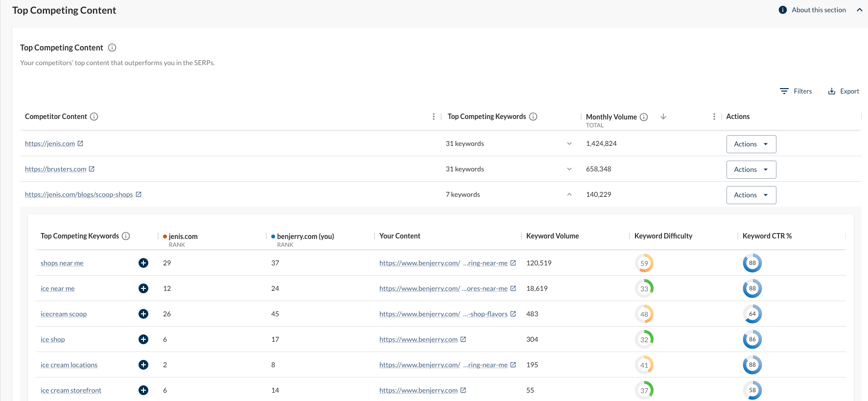Open Actions dropdown for brusters.com row
Viewport: 868px width, 401px height.
click(x=751, y=169)
